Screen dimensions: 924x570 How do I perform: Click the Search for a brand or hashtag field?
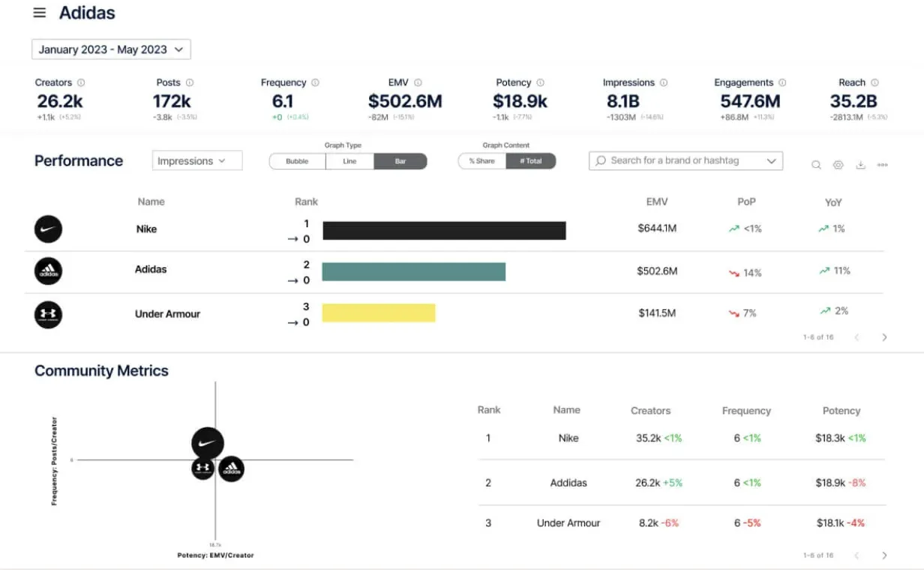pyautogui.click(x=685, y=160)
